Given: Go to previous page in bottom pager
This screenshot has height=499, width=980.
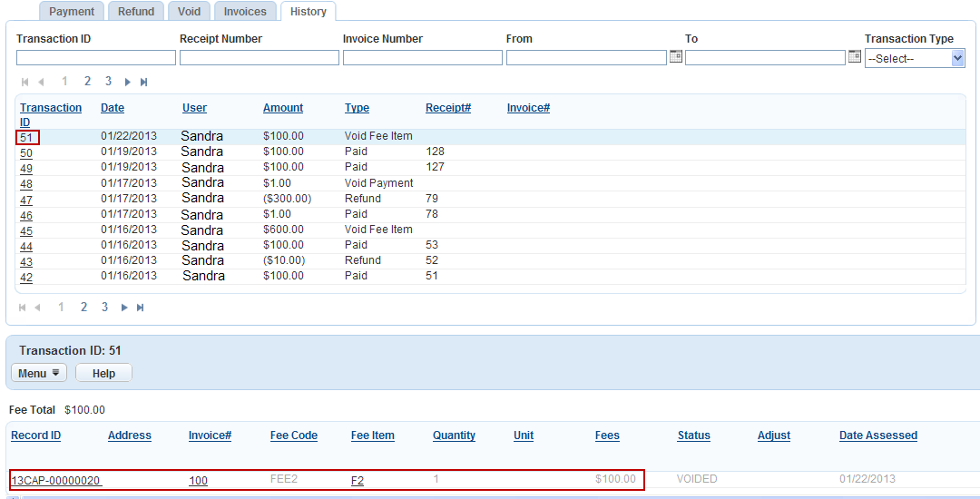Looking at the screenshot, I should 38,308.
